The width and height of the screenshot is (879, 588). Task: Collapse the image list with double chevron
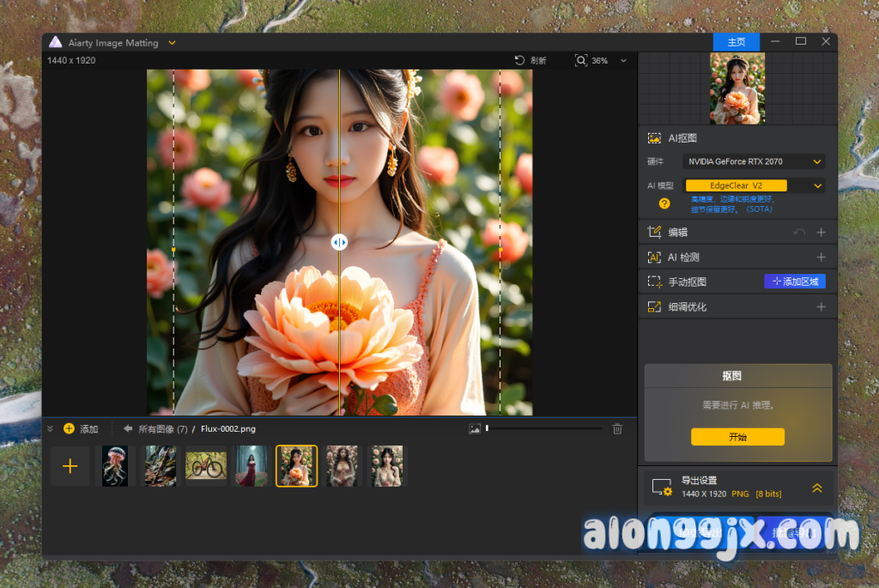point(50,428)
